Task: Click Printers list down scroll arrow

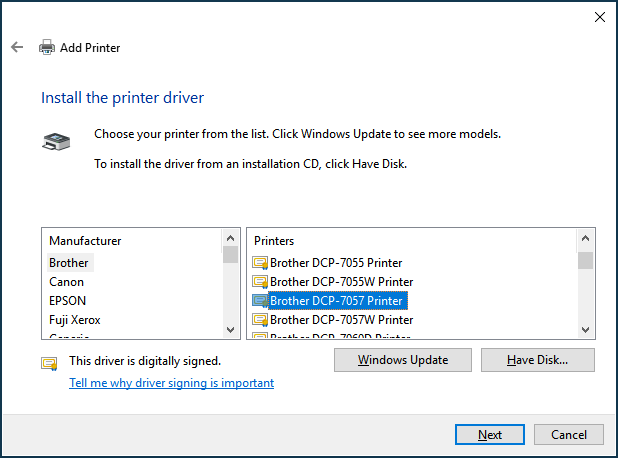Action: point(585,330)
